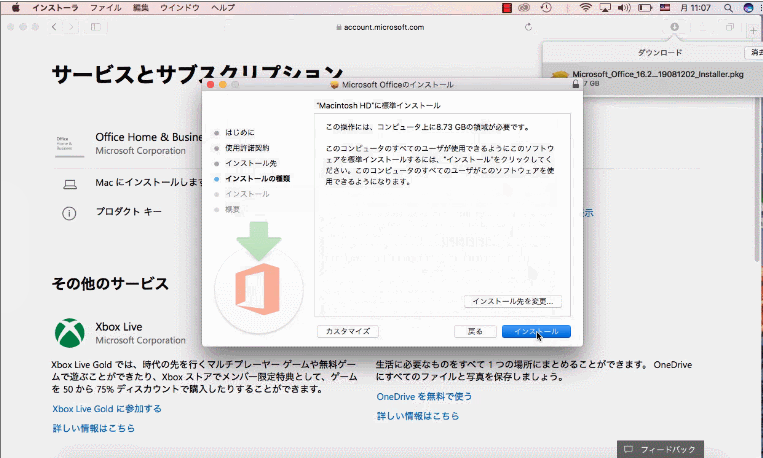This screenshot has height=458, width=763.
Task: Click the Time Machine icon
Action: 546,7
